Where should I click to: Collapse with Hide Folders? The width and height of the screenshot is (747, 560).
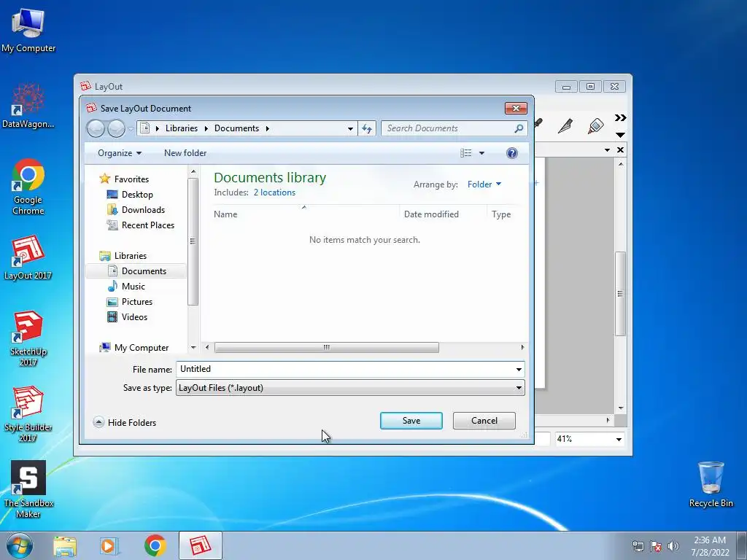click(125, 422)
